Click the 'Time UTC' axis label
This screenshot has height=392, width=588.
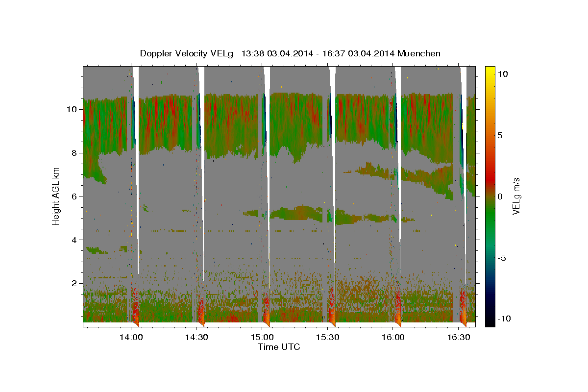click(x=279, y=347)
